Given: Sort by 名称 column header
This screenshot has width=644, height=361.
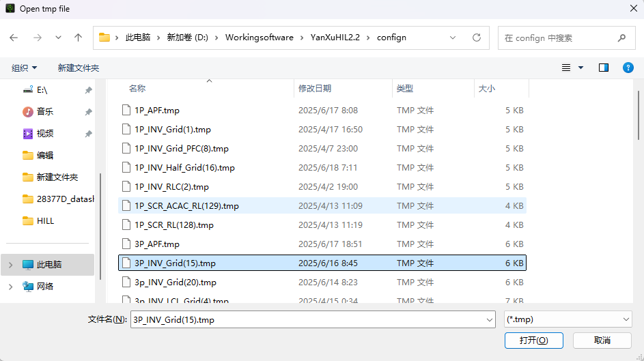Looking at the screenshot, I should pos(137,88).
